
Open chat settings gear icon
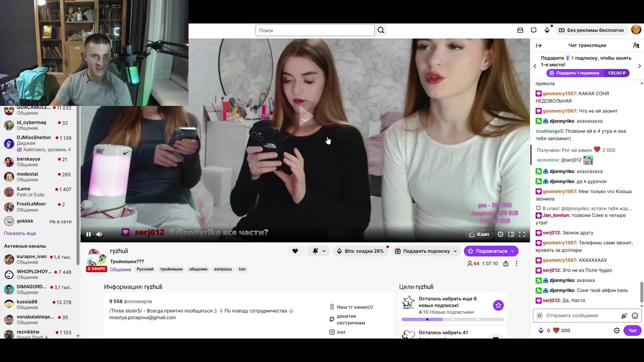[x=617, y=330]
